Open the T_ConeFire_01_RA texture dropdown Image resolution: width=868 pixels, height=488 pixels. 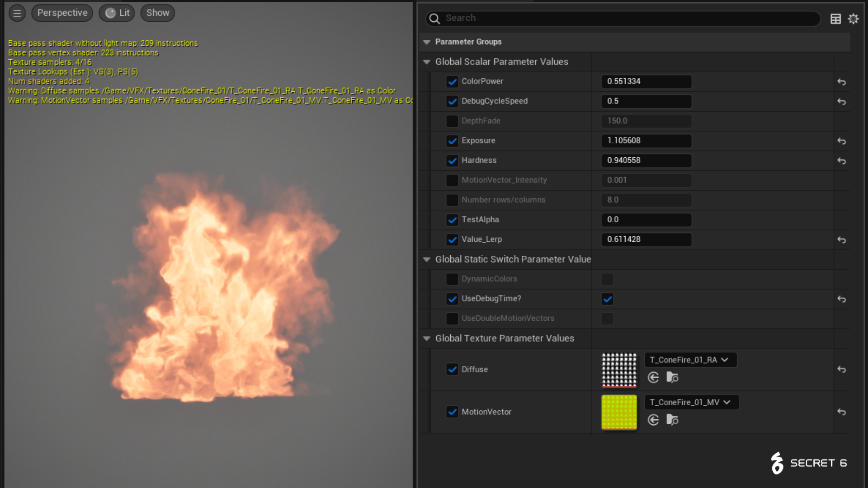(x=690, y=360)
